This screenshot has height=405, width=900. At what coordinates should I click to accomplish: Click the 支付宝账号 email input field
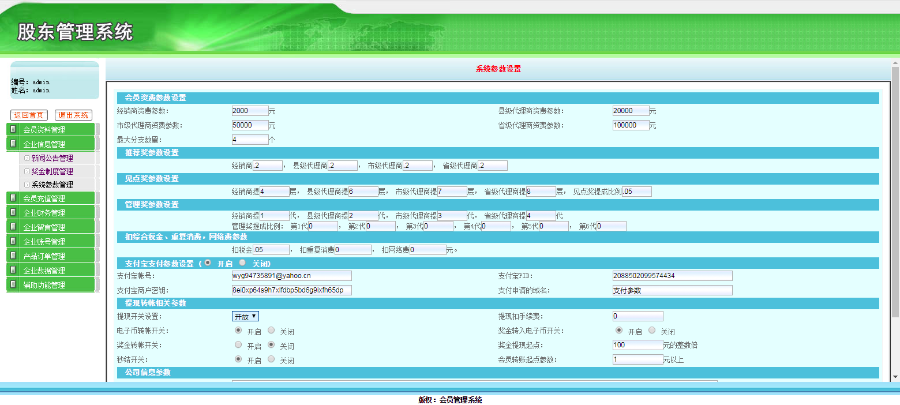292,275
